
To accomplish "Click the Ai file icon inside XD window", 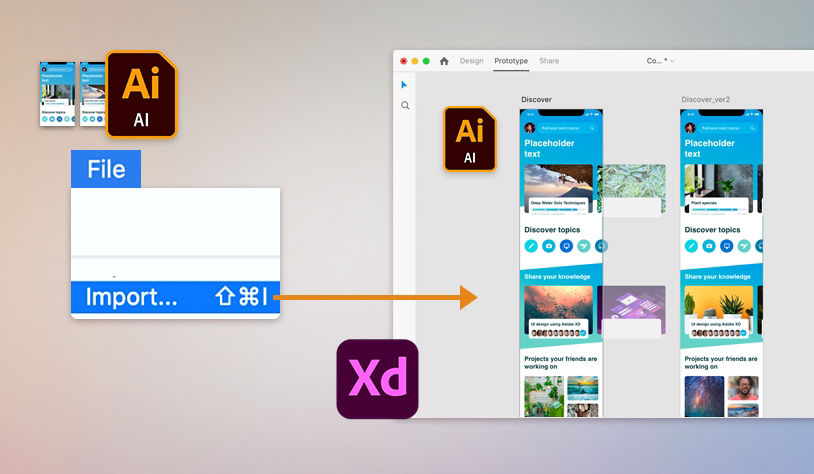I will [469, 139].
